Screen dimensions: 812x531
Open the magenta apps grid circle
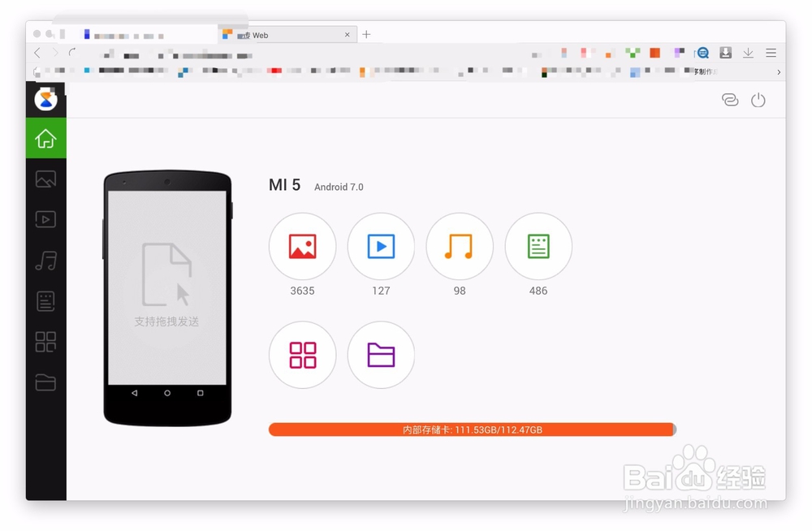(302, 355)
